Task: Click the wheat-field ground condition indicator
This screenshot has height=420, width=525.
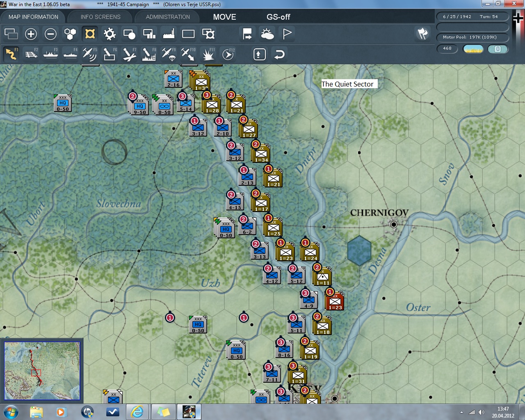Action: click(473, 49)
